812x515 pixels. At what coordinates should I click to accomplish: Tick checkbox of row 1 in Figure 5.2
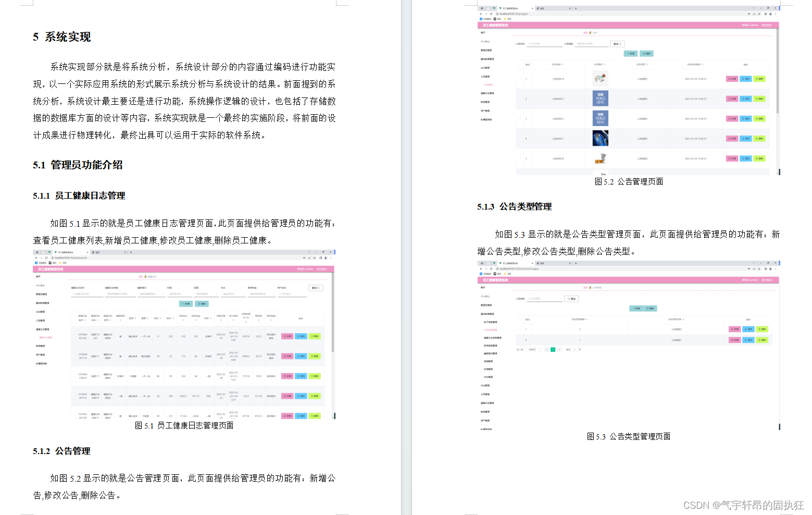coord(519,79)
